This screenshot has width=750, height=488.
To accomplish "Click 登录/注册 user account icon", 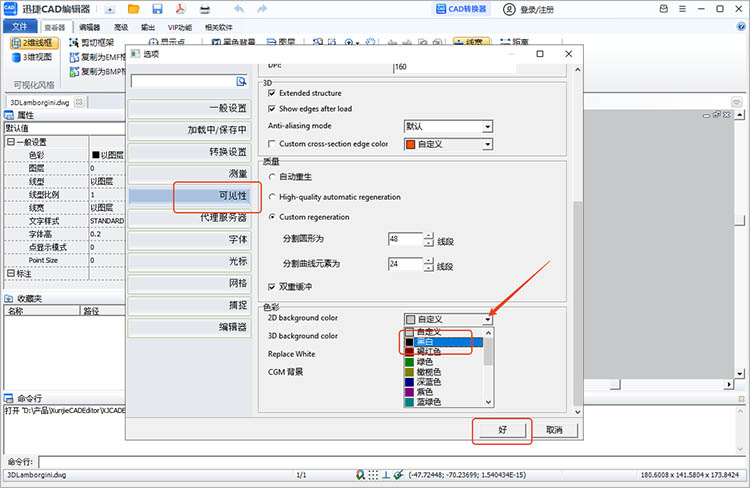I will (526, 9).
